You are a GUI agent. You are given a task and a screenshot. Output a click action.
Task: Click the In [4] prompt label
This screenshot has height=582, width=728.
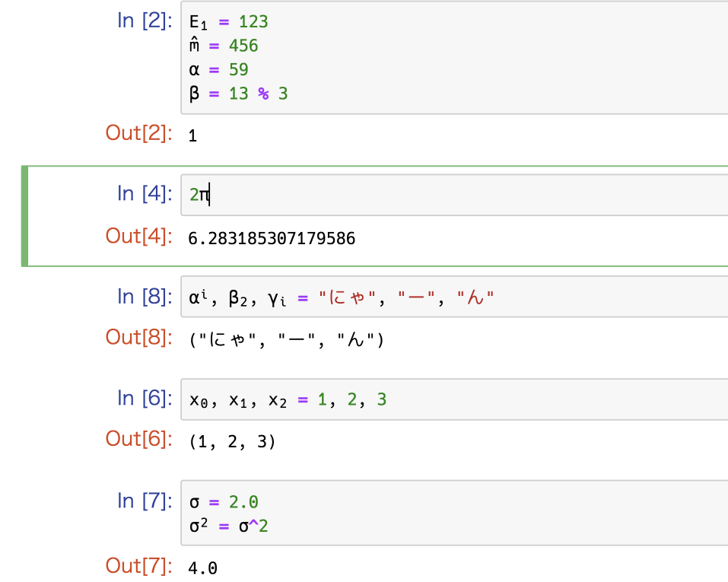pos(145,193)
